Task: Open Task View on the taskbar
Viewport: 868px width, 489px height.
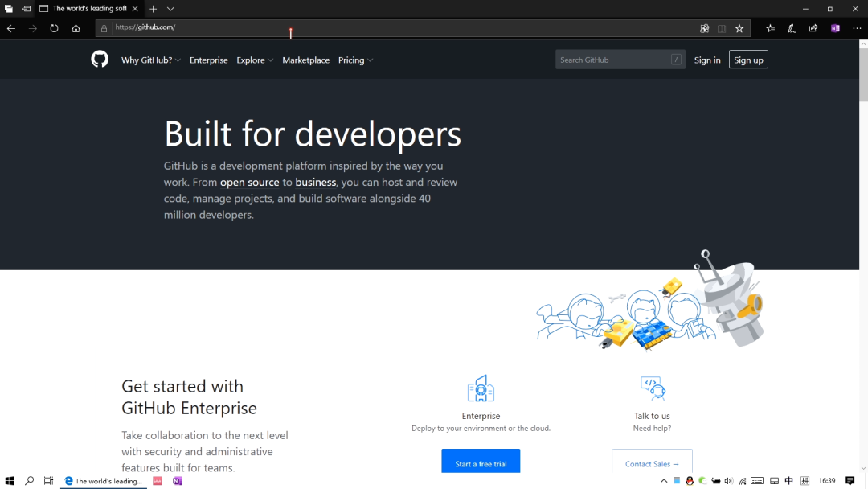Action: (49, 481)
